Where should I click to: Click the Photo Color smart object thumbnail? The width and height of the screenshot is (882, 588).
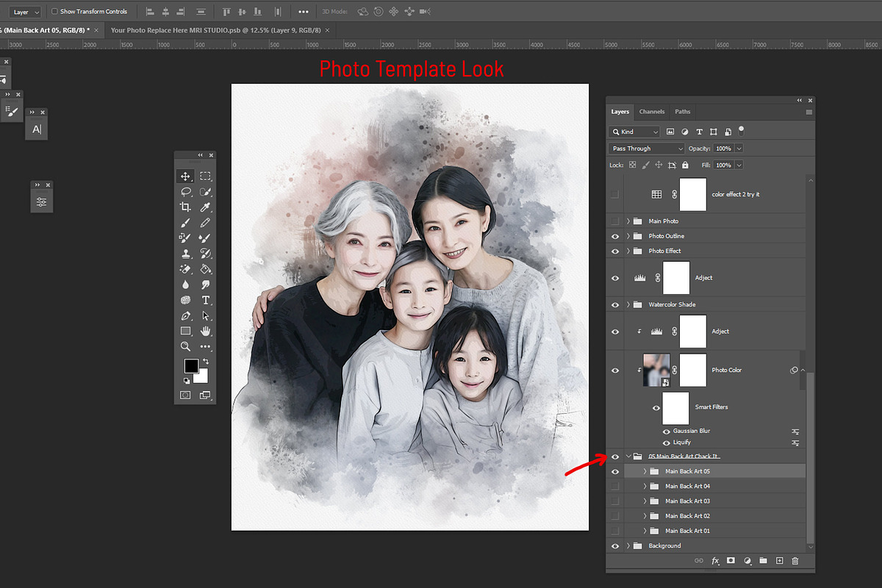click(x=656, y=370)
